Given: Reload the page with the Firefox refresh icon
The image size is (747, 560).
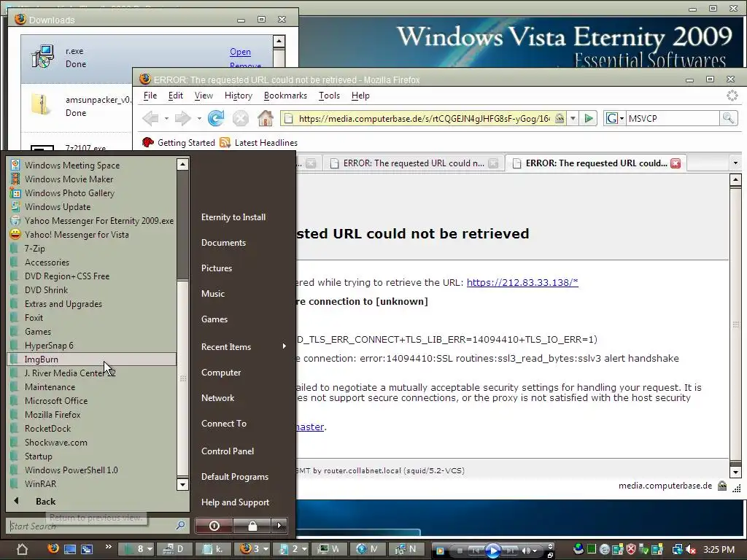Looking at the screenshot, I should 216,118.
